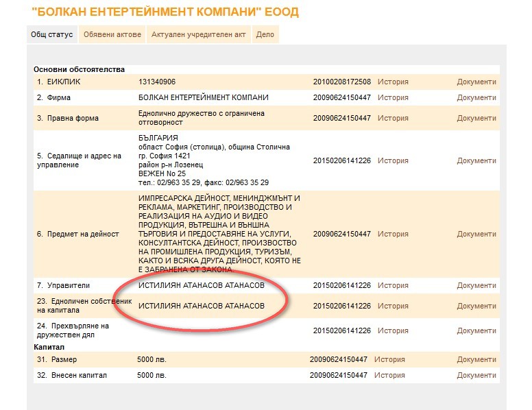The image size is (532, 410).
Task: Open Документи for the Фирма row
Action: (476, 97)
